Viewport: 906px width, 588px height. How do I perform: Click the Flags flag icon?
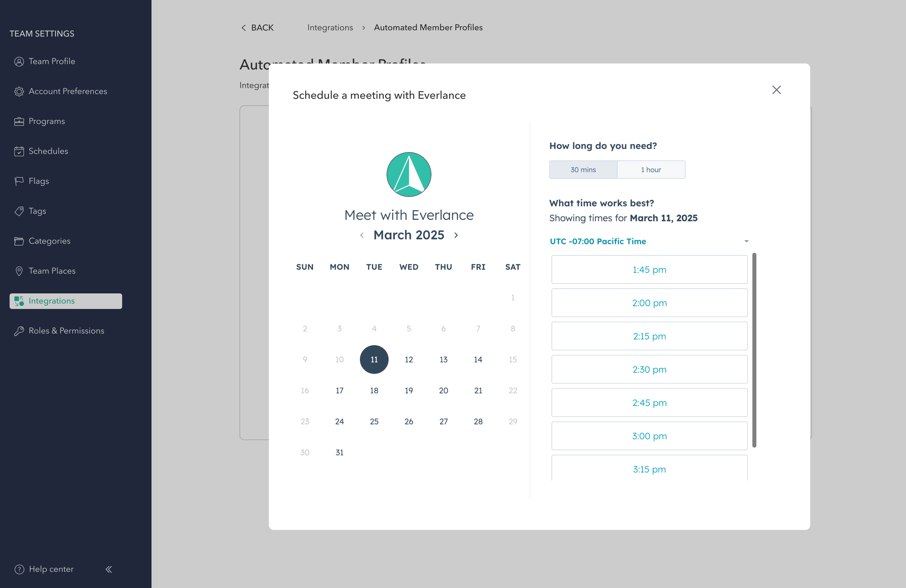19,181
